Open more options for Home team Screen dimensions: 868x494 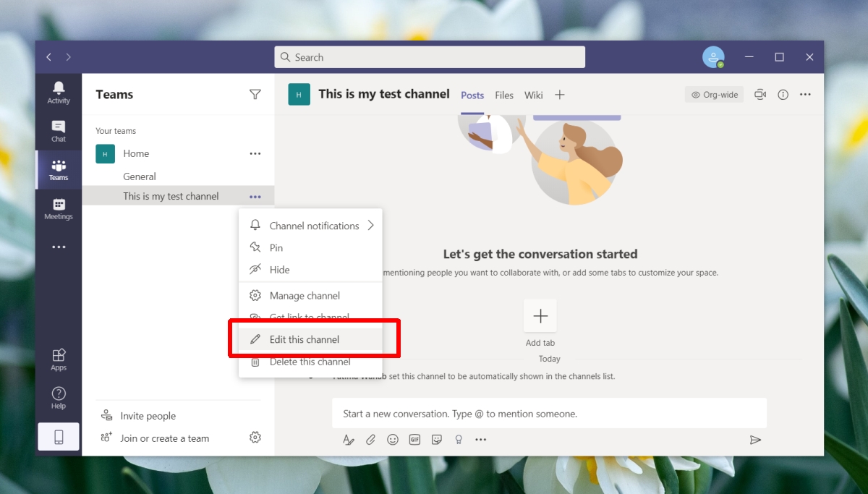[255, 153]
